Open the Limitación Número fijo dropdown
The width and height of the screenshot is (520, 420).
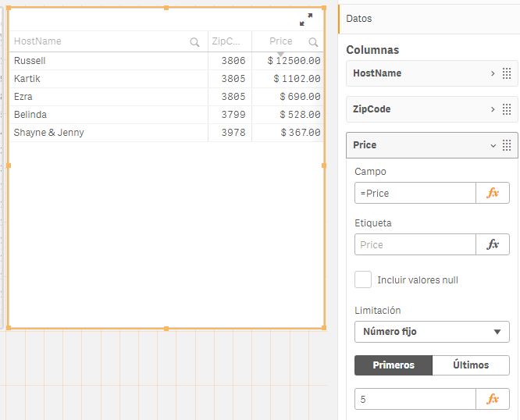(432, 332)
